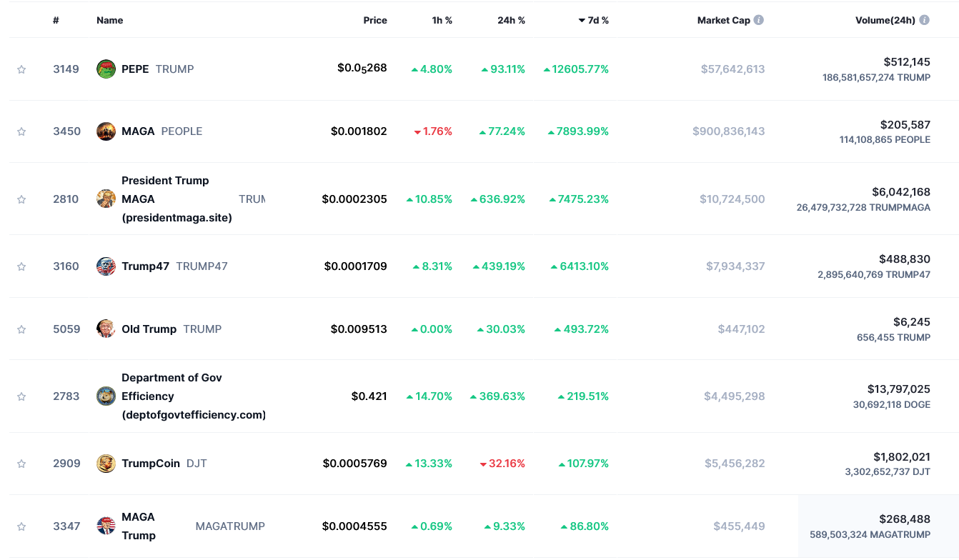Click the TrumpCoin DJT logo
959x560 pixels.
(x=106, y=464)
